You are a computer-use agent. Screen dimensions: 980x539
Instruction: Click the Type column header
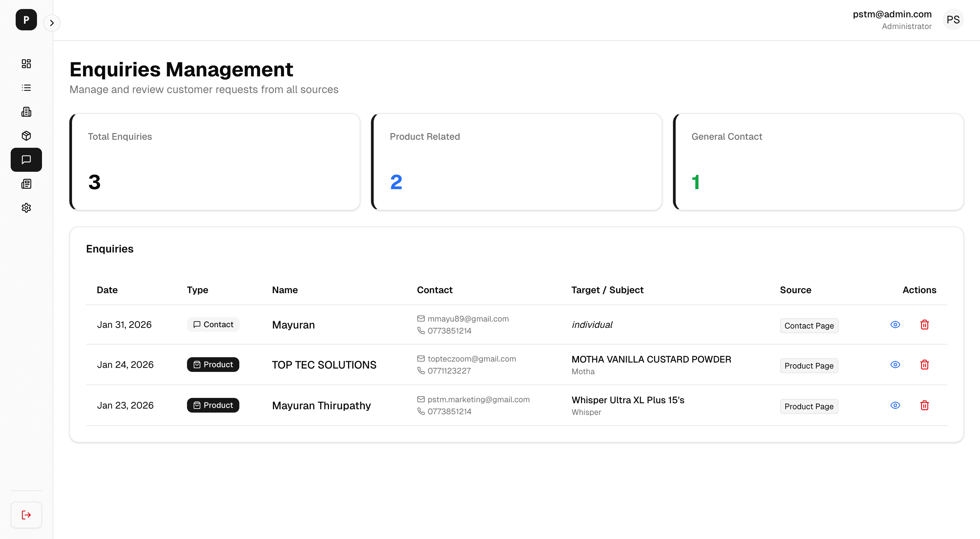197,290
